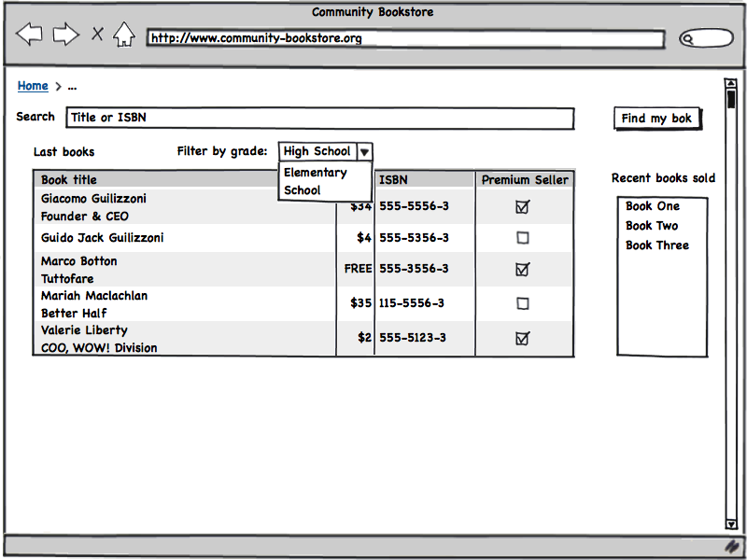Uncheck Premium Seller for Giacomo Guilizzoni
The image size is (747, 560).
pos(523,207)
